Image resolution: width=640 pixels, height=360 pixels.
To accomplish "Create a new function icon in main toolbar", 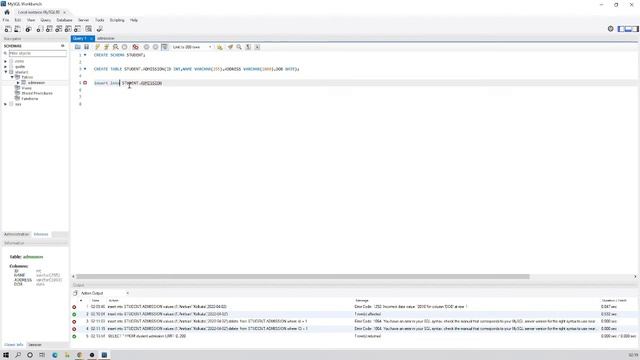I will [x=77, y=29].
